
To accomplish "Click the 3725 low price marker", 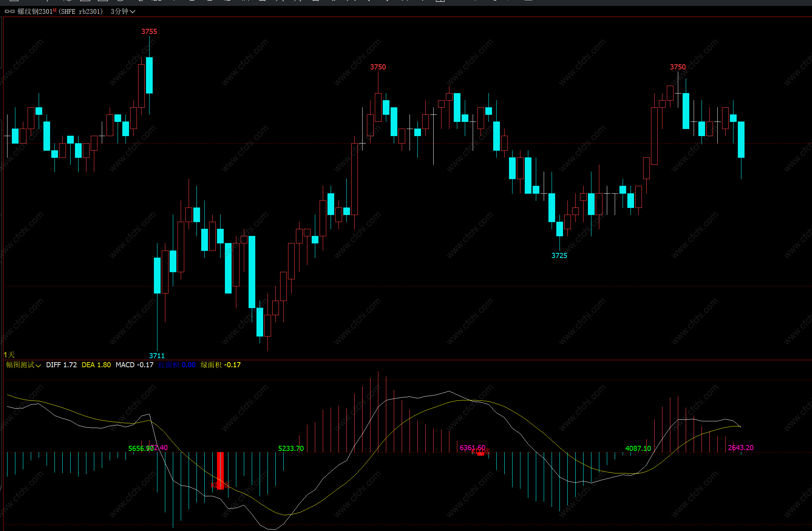I will 559,256.
